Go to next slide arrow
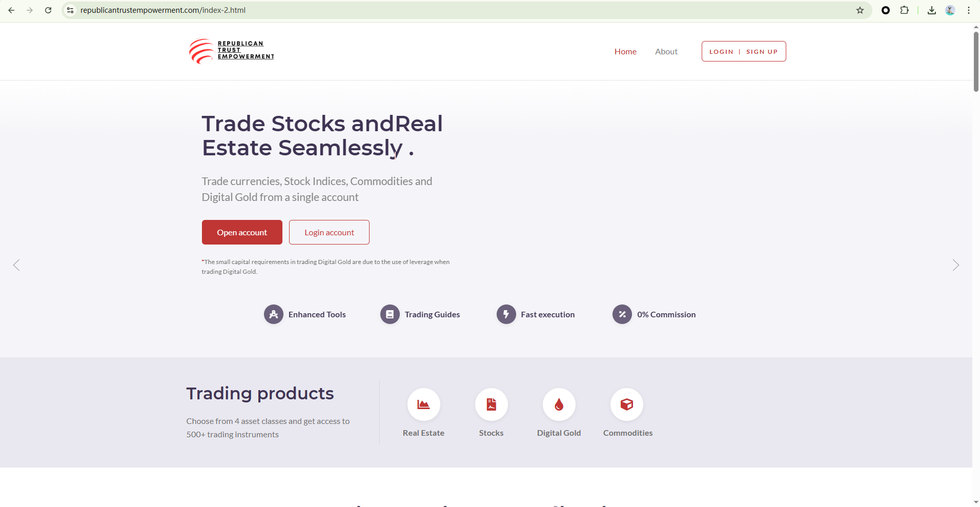Viewport: 980px width, 507px height. (x=955, y=265)
